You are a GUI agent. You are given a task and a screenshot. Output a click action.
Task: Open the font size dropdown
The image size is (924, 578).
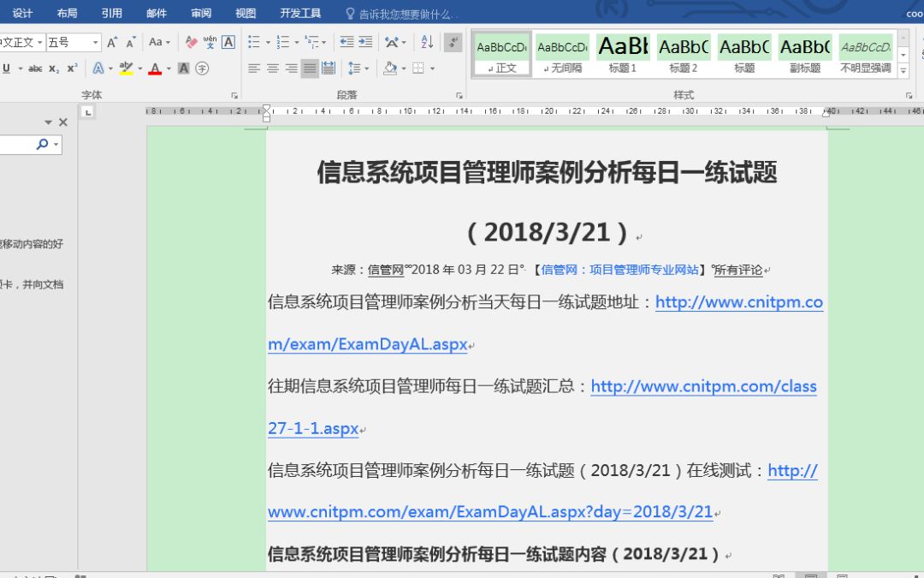(x=95, y=41)
